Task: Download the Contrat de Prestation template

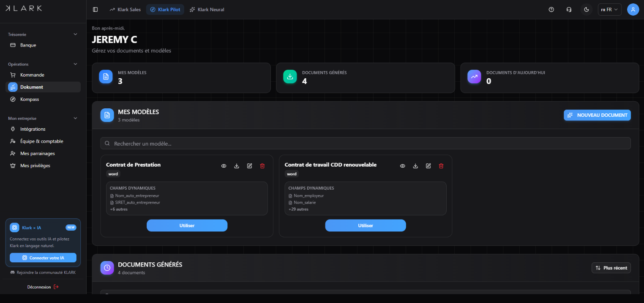Action: 237,166
